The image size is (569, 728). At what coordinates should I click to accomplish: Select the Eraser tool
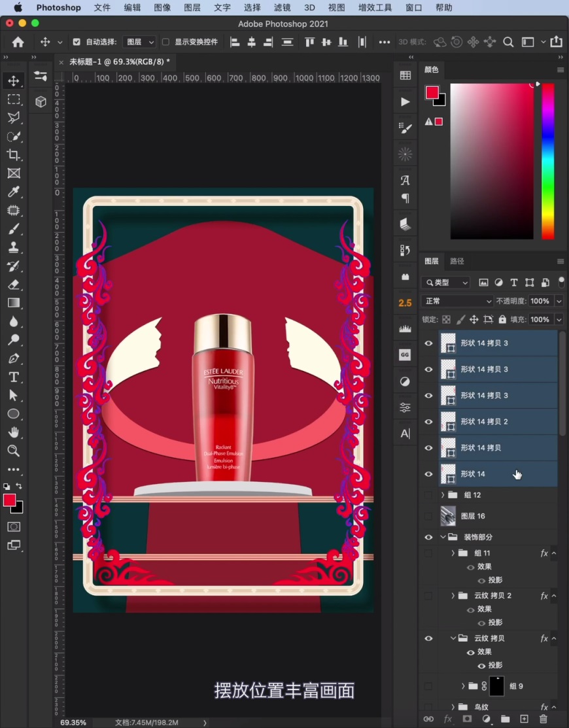(x=14, y=284)
